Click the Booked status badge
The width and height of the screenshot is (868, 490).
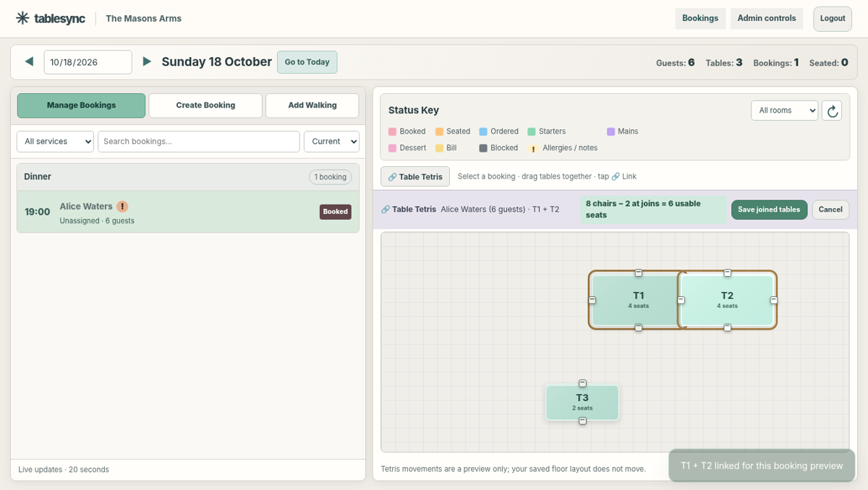336,212
